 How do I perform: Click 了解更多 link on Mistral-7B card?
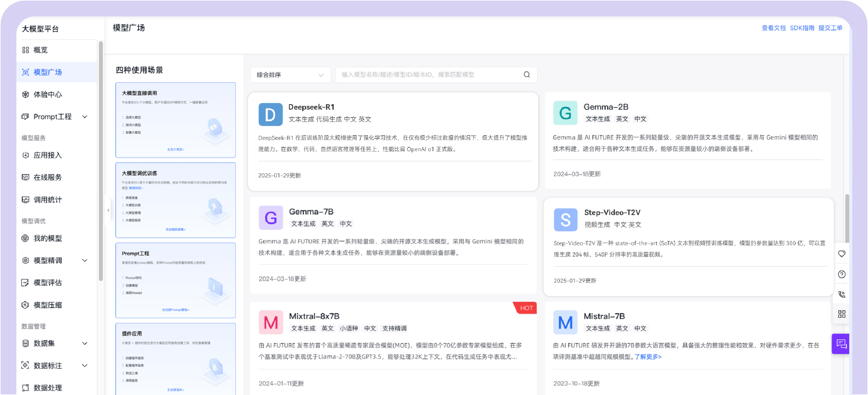[648, 357]
